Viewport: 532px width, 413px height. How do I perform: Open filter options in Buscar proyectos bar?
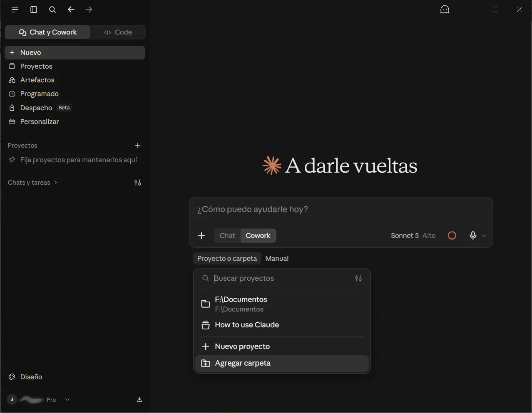358,278
